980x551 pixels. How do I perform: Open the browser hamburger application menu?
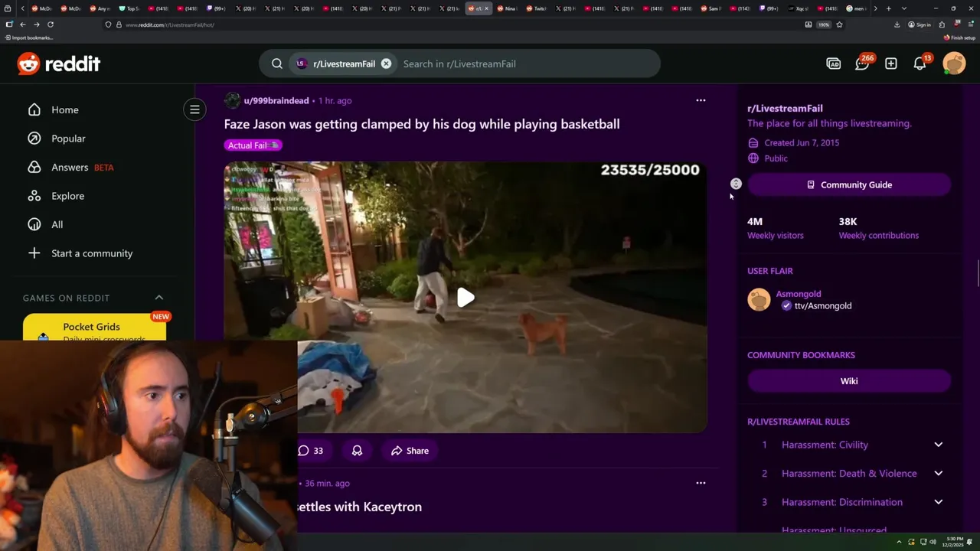click(x=972, y=24)
